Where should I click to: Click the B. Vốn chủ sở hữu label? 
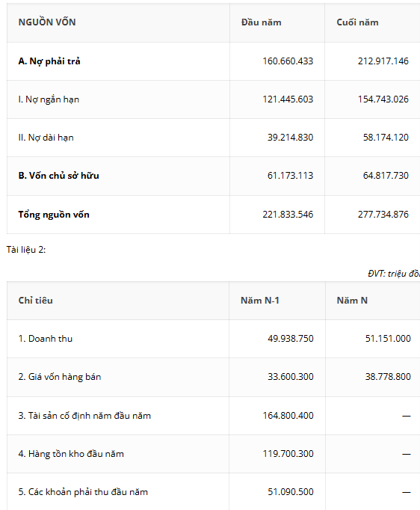point(58,176)
